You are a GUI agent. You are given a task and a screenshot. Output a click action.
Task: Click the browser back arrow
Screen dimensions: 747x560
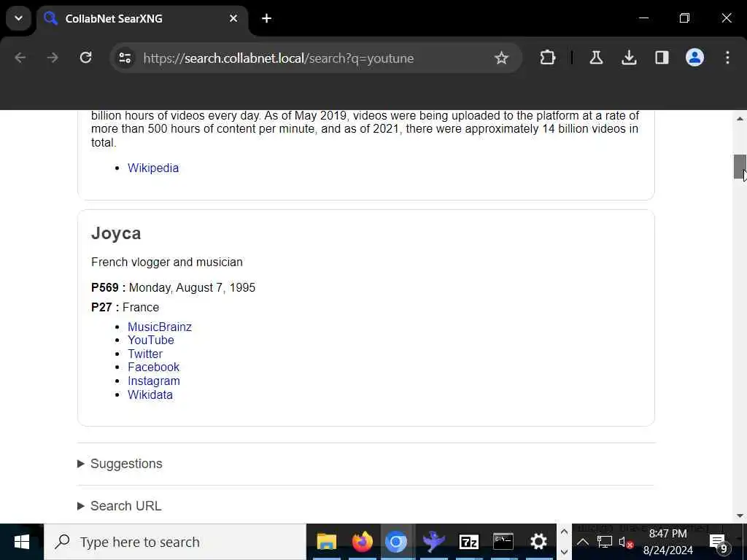[x=20, y=58]
